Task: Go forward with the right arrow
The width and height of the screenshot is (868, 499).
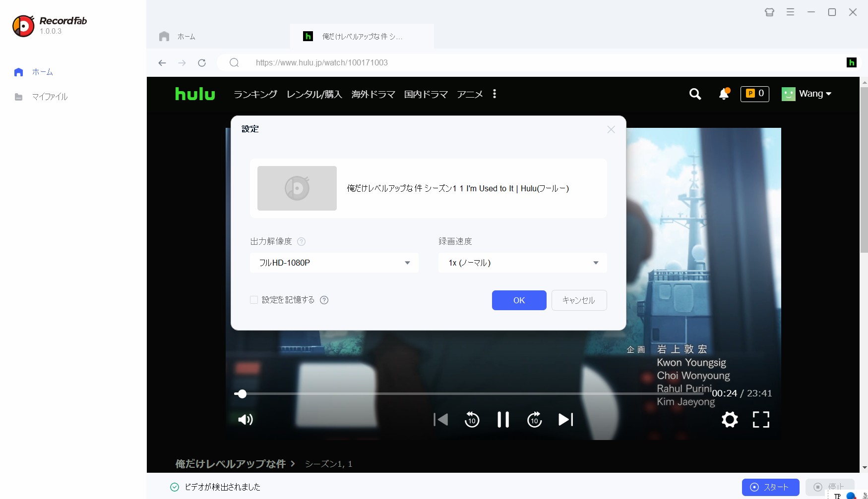Action: 182,63
